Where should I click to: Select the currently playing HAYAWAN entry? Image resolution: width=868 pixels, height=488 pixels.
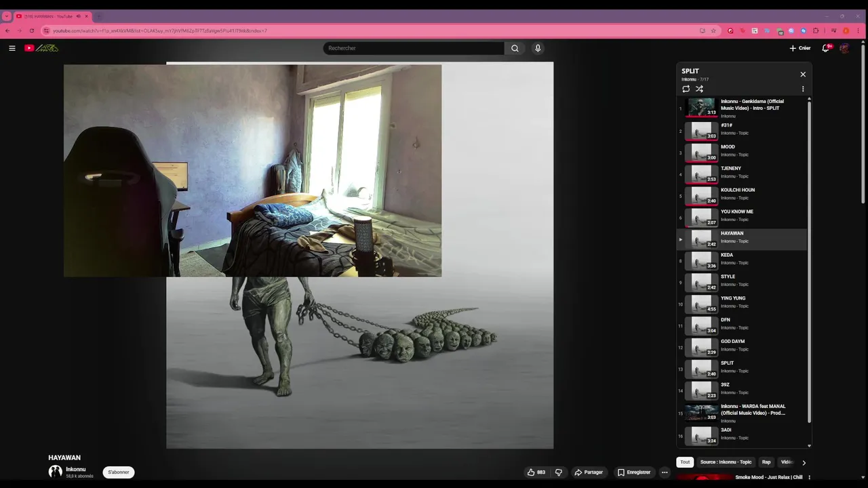(742, 239)
